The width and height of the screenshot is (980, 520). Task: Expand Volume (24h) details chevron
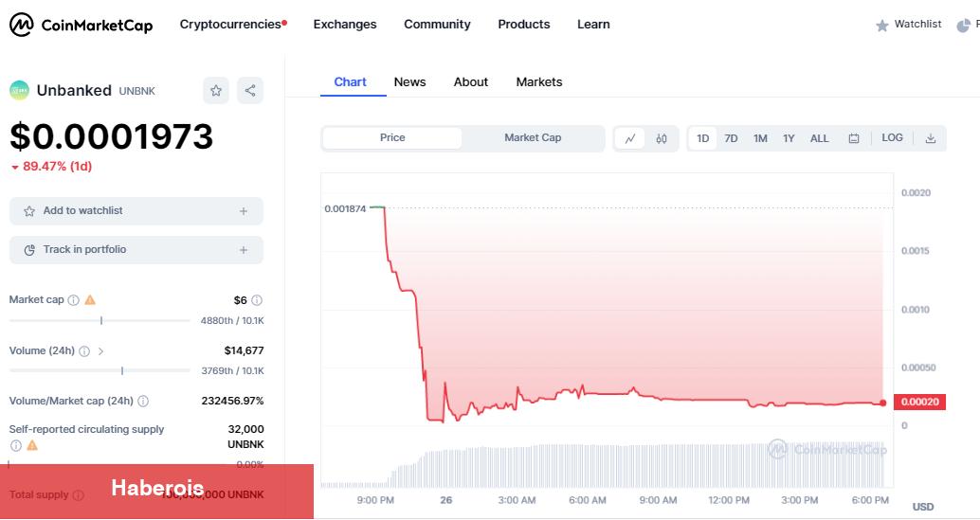[100, 351]
